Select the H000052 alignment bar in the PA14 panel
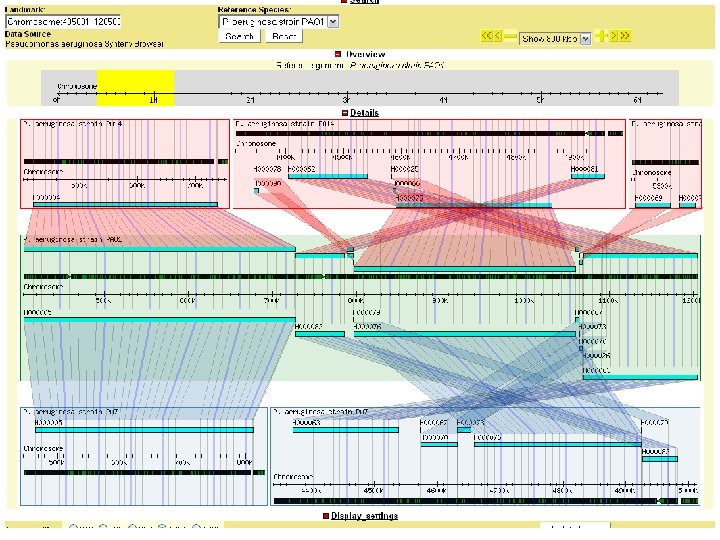Viewport: 720px width, 540px height. pyautogui.click(x=328, y=176)
